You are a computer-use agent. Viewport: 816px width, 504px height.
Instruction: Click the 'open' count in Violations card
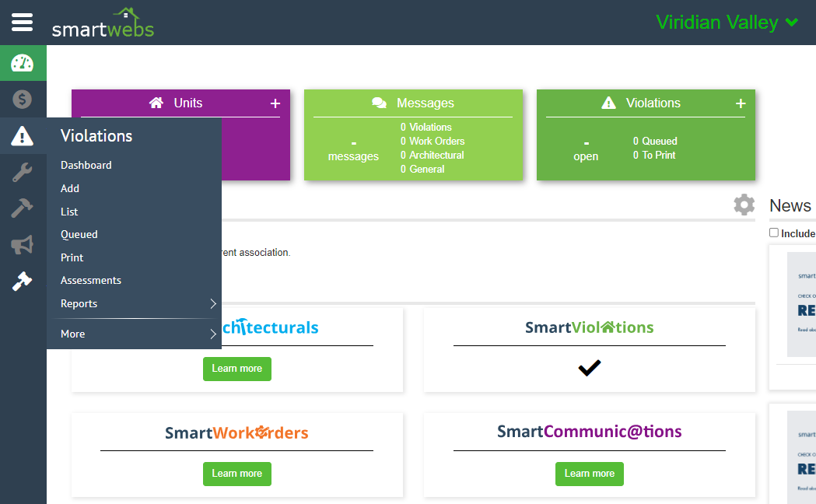[586, 156]
